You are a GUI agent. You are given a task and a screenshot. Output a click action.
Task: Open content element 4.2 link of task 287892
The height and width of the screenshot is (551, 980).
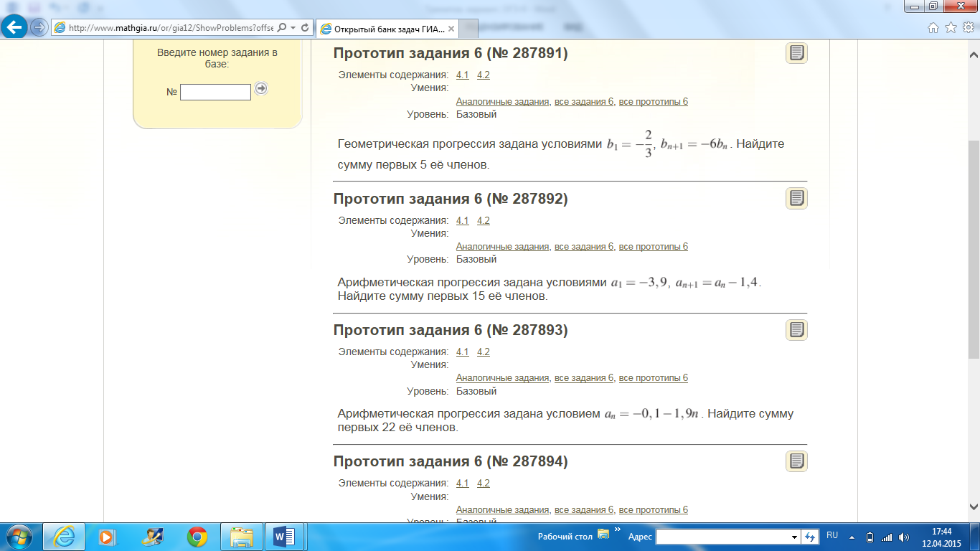tap(484, 220)
